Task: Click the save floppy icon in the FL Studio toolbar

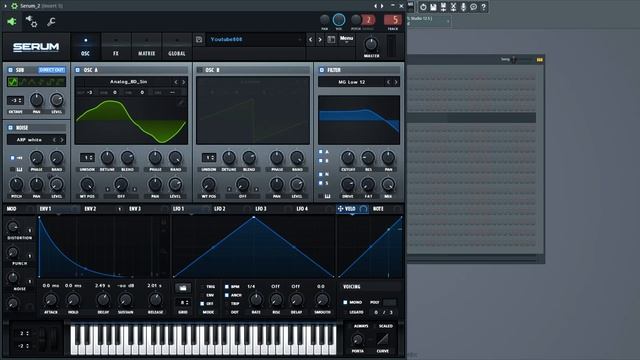Action: (433, 7)
